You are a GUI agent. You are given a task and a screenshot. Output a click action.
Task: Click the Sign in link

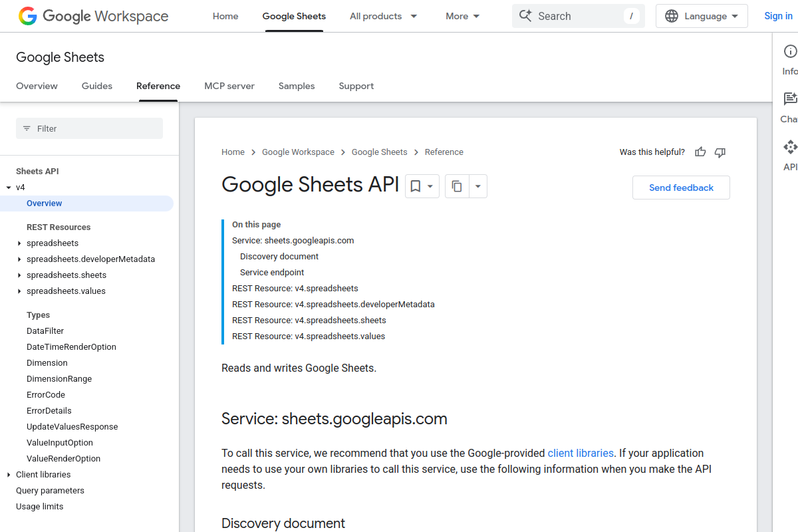pyautogui.click(x=778, y=16)
